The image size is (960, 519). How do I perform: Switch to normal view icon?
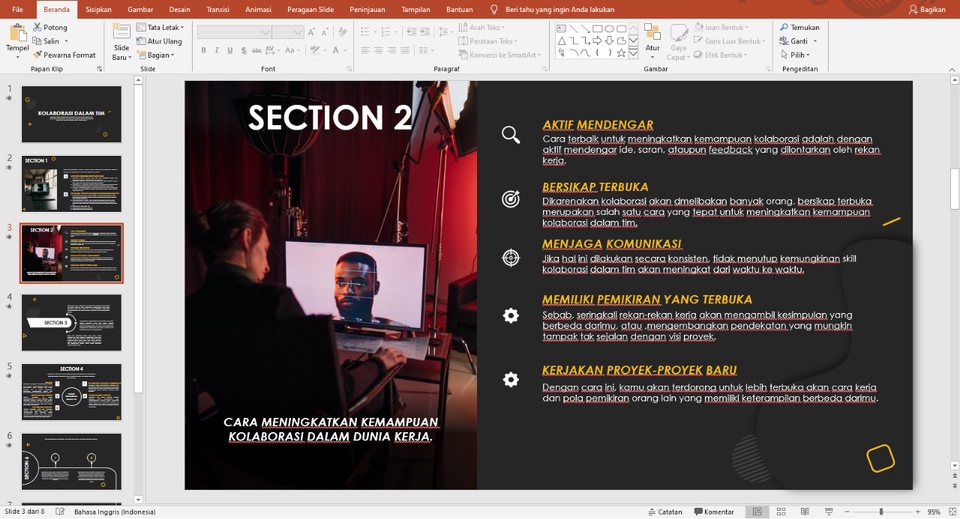(x=757, y=512)
